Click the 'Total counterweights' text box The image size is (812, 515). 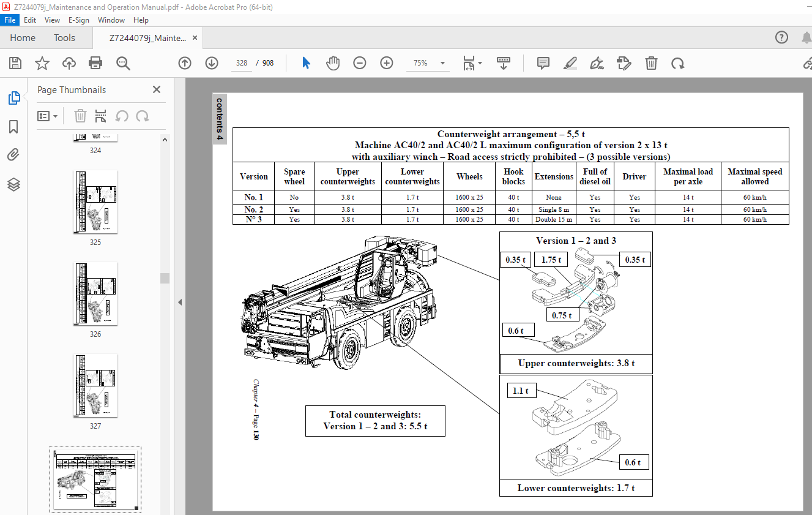(375, 421)
